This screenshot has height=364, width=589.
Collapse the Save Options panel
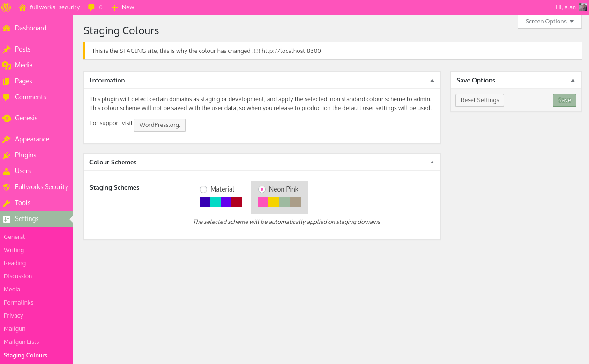point(573,80)
